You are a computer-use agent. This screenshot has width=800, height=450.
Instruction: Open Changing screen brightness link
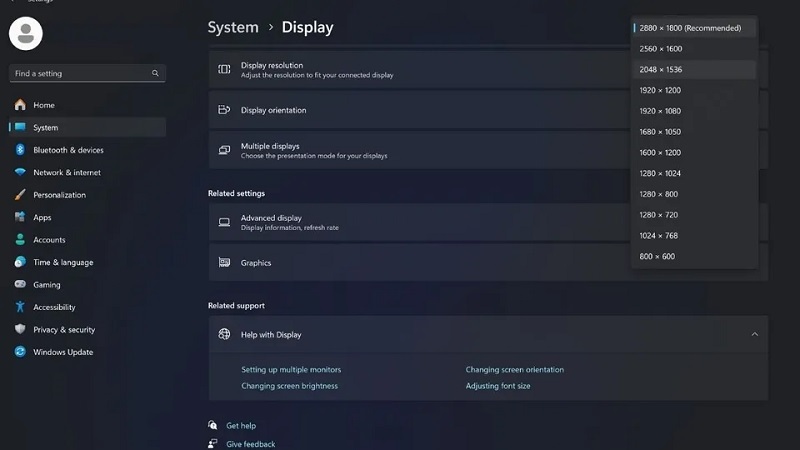[x=289, y=386]
